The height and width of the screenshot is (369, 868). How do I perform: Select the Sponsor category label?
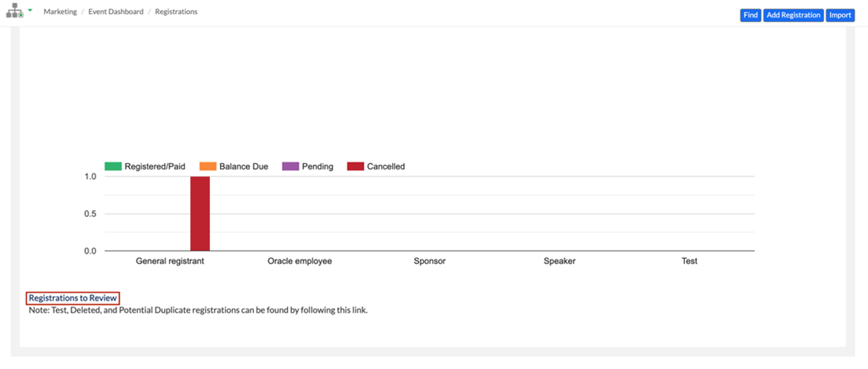pos(429,261)
